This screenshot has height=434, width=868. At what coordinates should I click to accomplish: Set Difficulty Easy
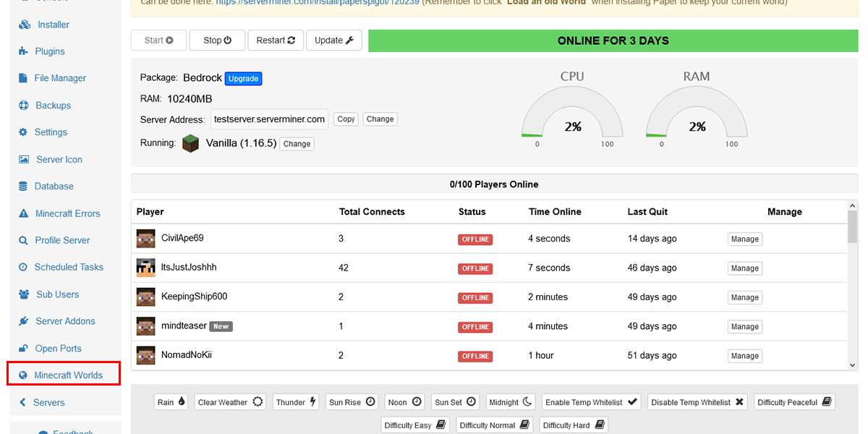(415, 425)
